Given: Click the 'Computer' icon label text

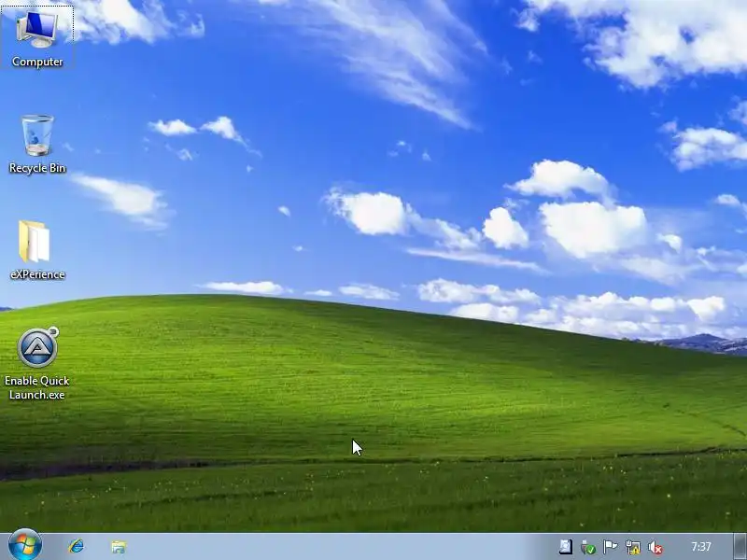Looking at the screenshot, I should point(37,62).
